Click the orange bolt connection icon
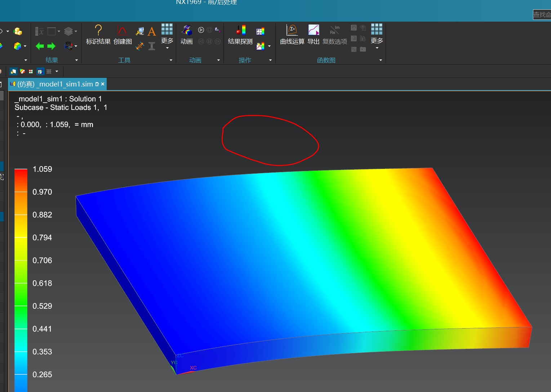The width and height of the screenshot is (551, 392). (x=140, y=46)
